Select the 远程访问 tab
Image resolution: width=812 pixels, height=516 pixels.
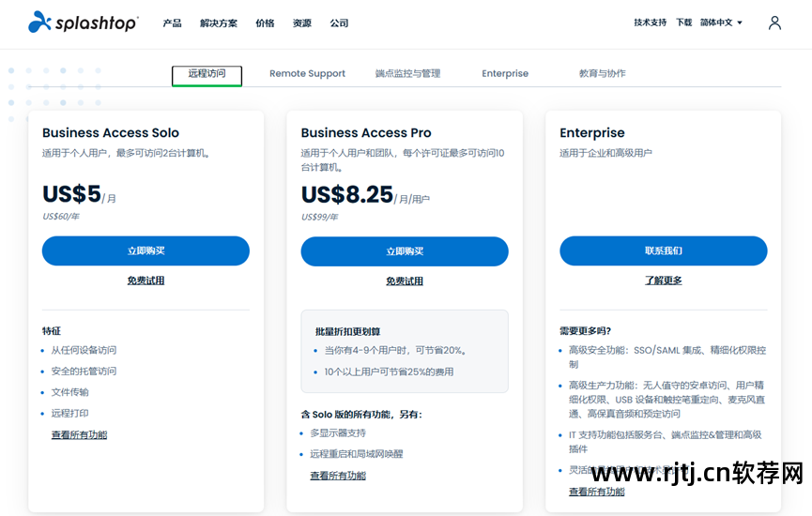pyautogui.click(x=207, y=75)
